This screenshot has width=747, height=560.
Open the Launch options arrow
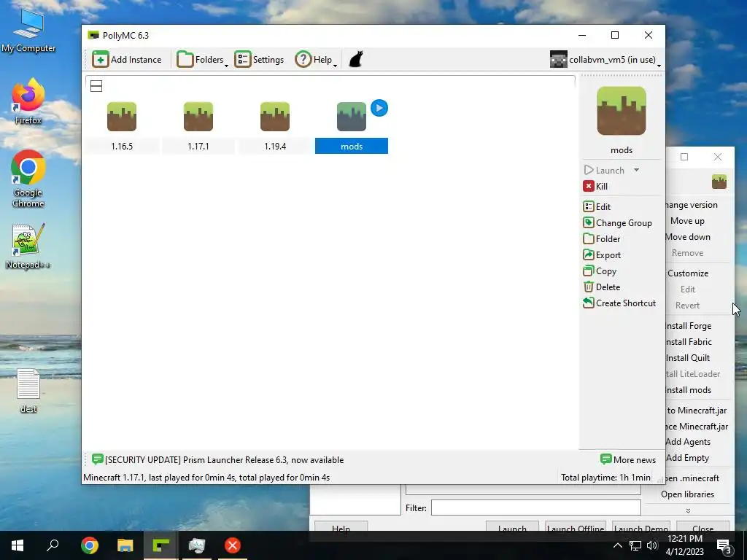tap(636, 170)
